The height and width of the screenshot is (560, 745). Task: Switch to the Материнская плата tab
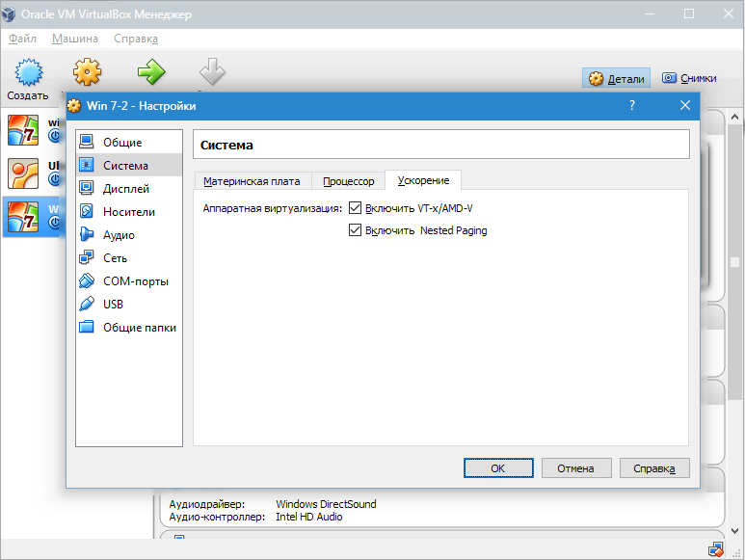click(x=252, y=181)
